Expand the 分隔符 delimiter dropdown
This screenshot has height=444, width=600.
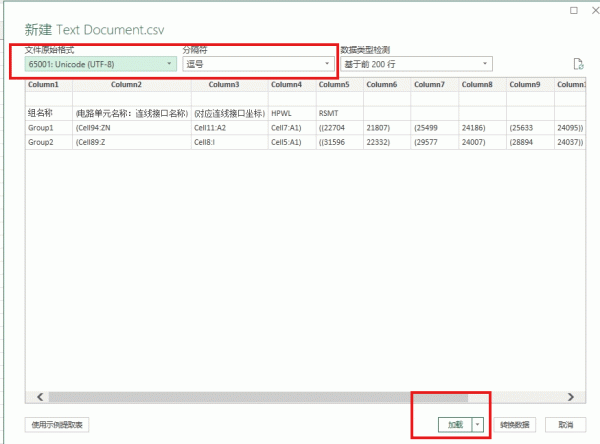tap(257, 63)
